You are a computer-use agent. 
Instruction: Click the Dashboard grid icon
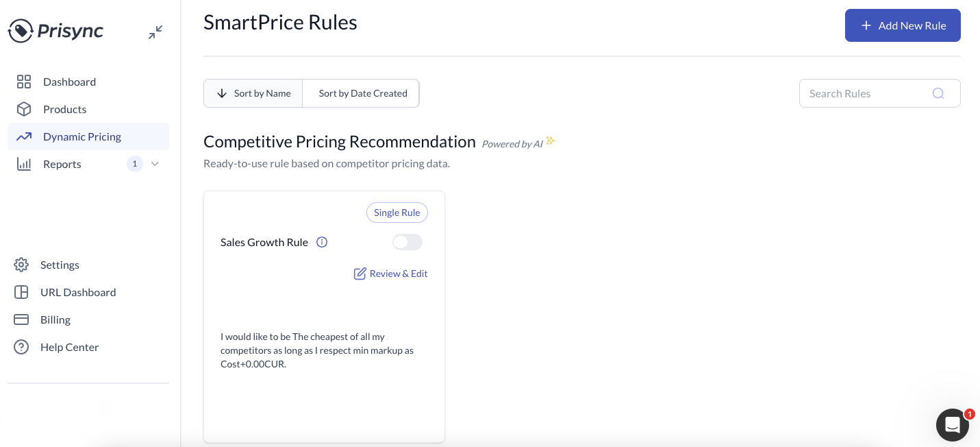point(24,82)
